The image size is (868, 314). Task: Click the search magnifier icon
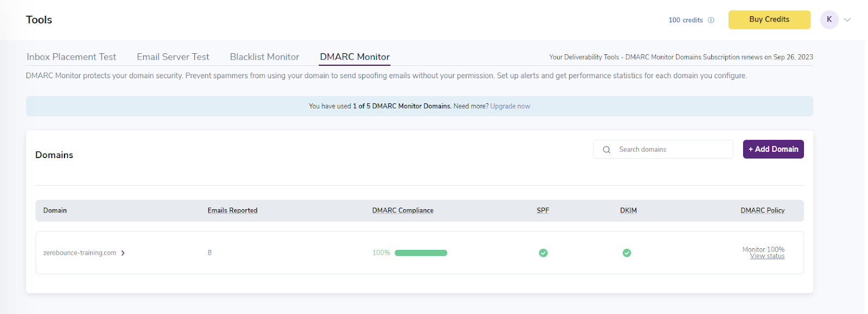tap(607, 149)
